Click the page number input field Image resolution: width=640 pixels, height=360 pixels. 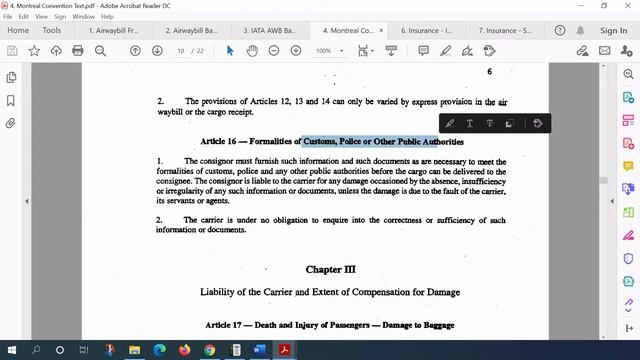pos(181,51)
